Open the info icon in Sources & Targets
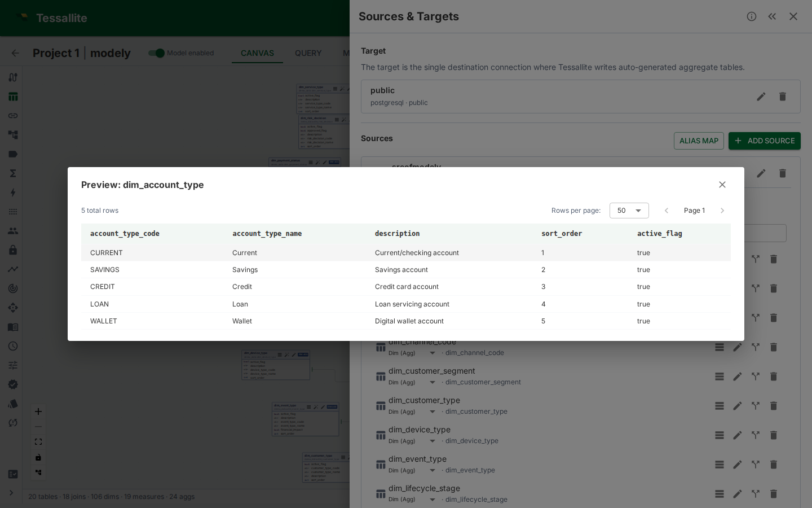Screen dimensions: 812x508 tap(752, 16)
